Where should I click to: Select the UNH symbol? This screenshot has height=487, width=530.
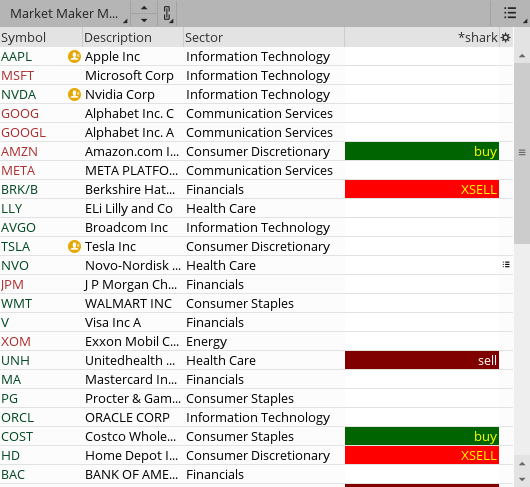coord(15,361)
